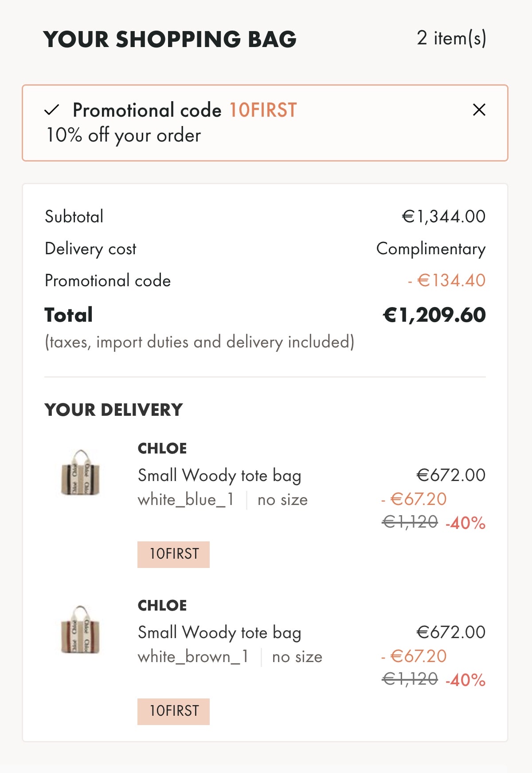Open the white_blue Woody tote bag thumbnail

[x=80, y=473]
